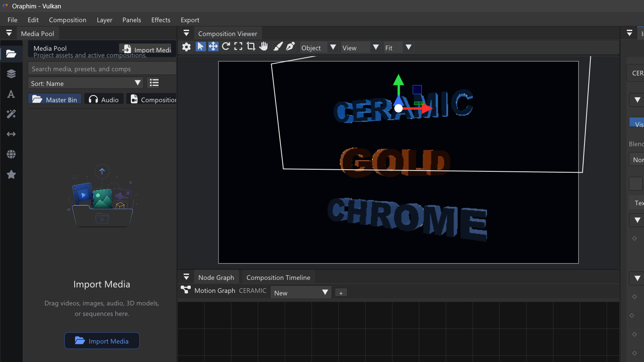The image size is (644, 362).
Task: Open the star Favorites sidebar icon
Action: click(x=11, y=174)
